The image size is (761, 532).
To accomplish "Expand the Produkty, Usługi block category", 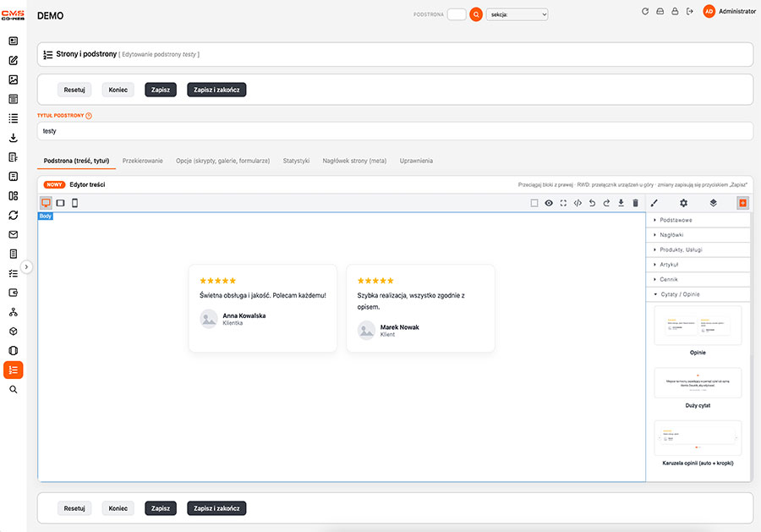I will coord(698,250).
